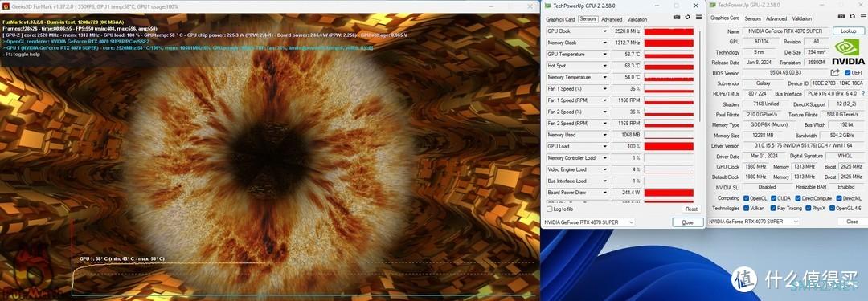Viewport: 868px width, 301px height.
Task: Toggle the Vulkan checkbox
Action: tap(746, 209)
